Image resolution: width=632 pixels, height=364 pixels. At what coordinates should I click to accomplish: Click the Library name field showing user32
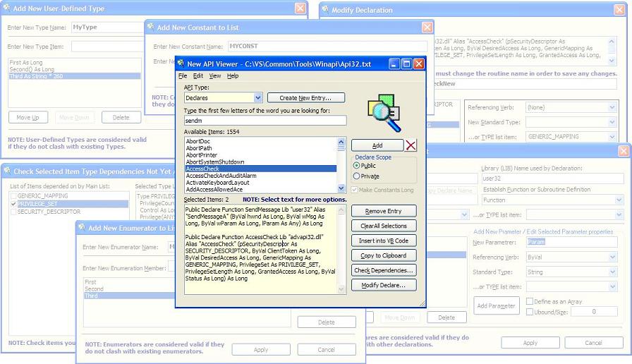tap(552, 178)
